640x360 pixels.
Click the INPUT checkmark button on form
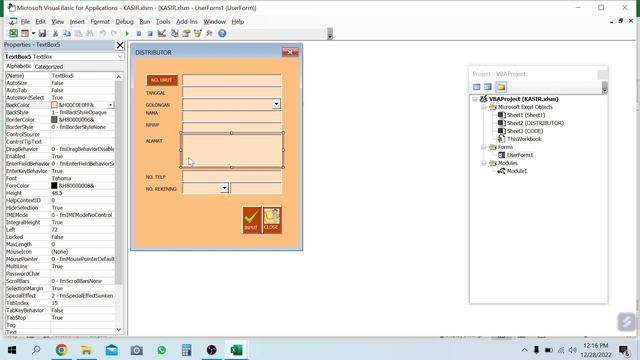tap(251, 220)
